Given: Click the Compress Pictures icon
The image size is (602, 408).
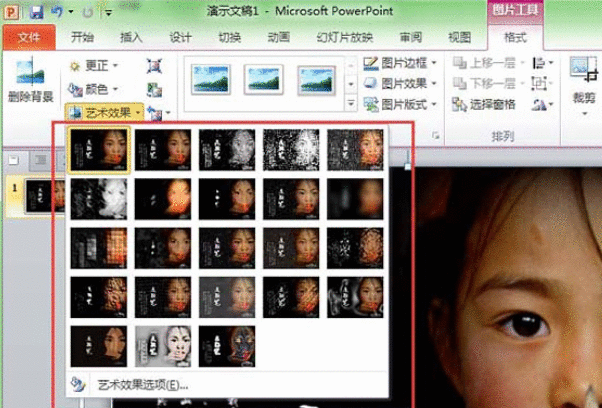Looking at the screenshot, I should (154, 66).
